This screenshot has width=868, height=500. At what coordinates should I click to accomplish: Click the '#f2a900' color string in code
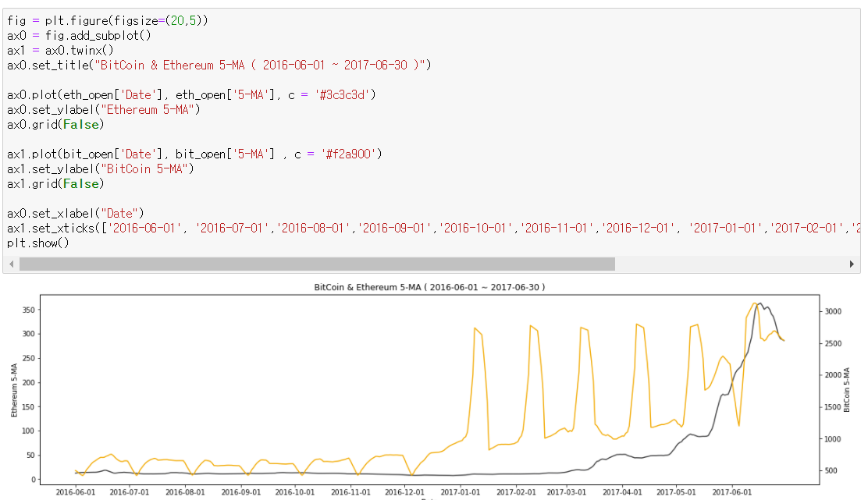[348, 154]
